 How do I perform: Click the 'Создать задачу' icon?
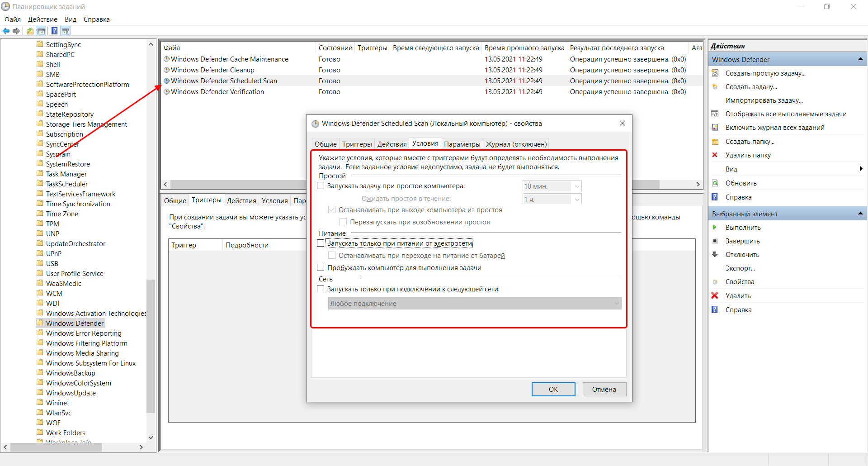click(715, 86)
